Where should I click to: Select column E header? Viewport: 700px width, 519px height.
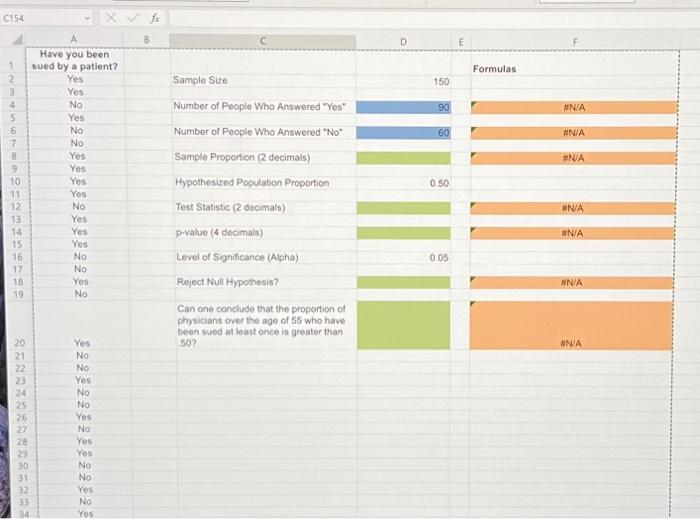tap(461, 42)
